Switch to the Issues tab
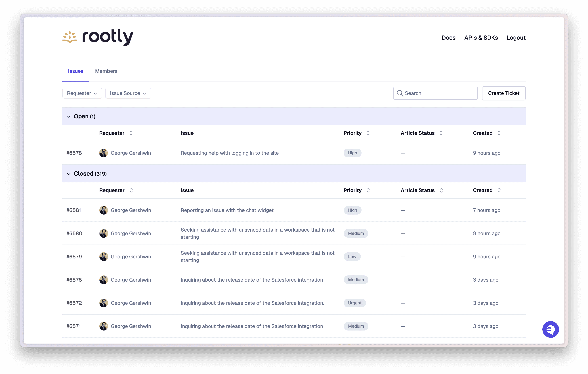Image resolution: width=588 pixels, height=374 pixels. (75, 71)
